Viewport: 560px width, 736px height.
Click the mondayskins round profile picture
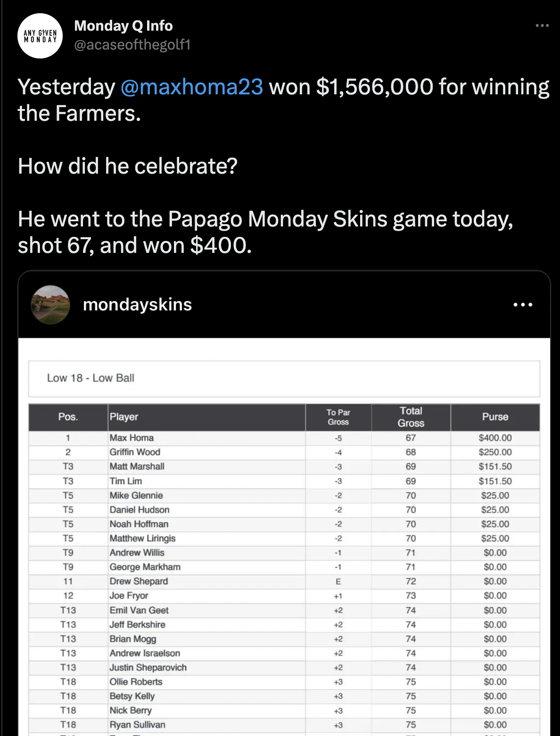(x=50, y=305)
